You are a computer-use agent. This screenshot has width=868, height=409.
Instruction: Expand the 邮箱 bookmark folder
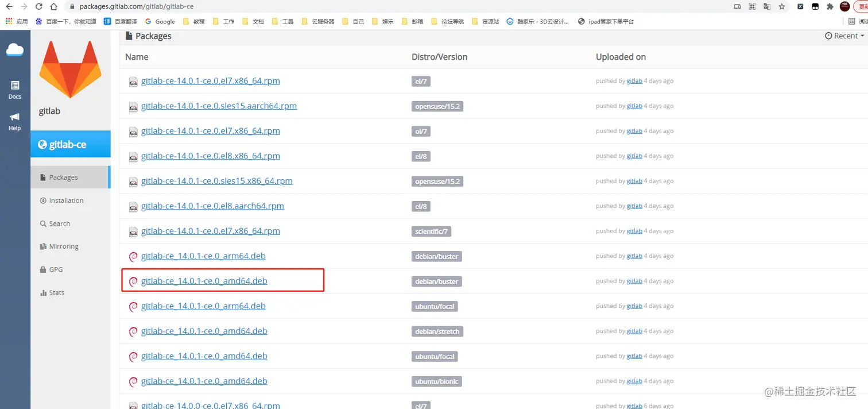(412, 21)
